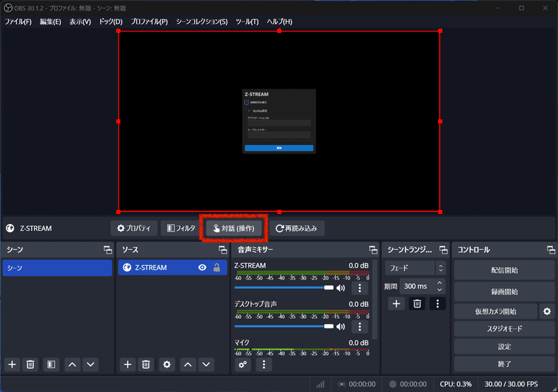Viewport: 558px width, 392px height.
Task: Open virtual camera settings gear
Action: (x=547, y=312)
